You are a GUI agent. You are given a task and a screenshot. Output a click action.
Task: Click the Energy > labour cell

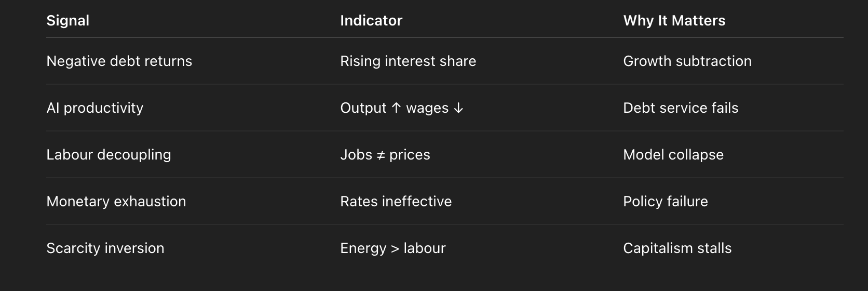click(x=392, y=248)
